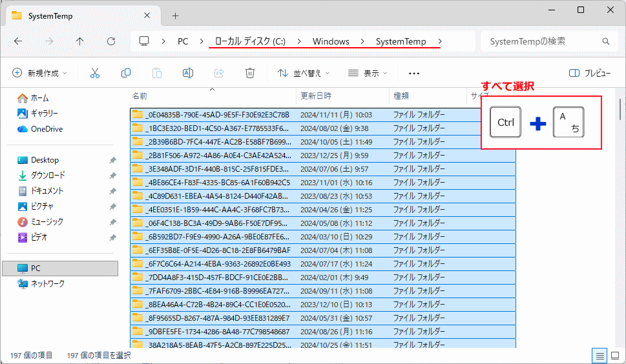Viewport: 626px width, 364px height.
Task: Click the 197 個の項目を選択 status text
Action: tap(99, 355)
